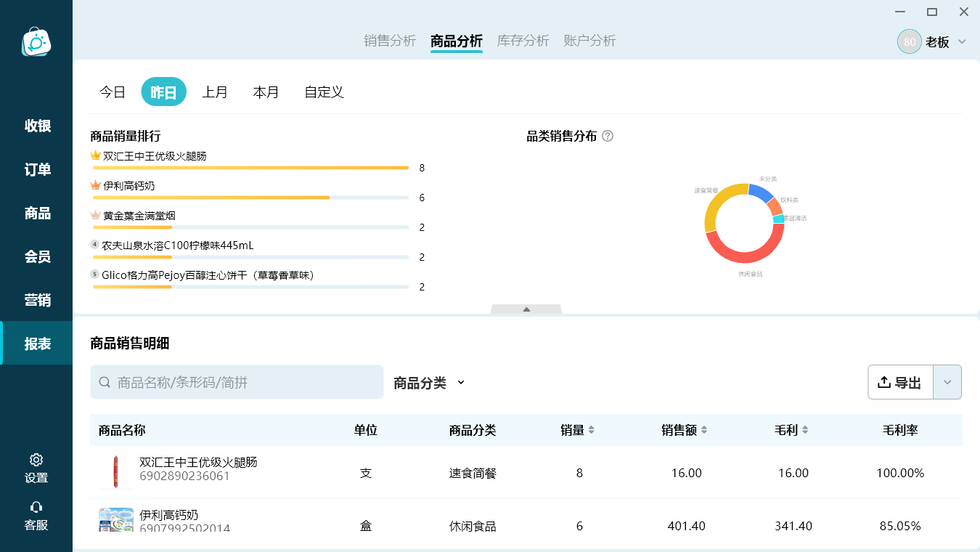Open 订单 in the sidebar
980x552 pixels.
tap(36, 169)
